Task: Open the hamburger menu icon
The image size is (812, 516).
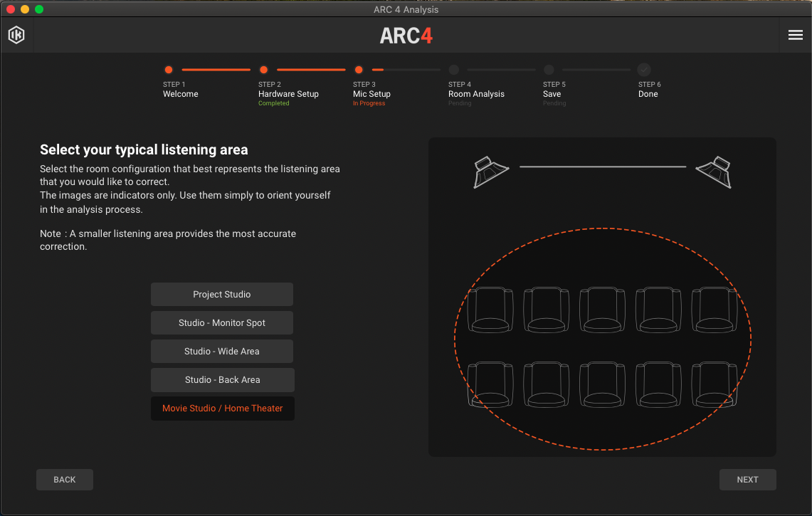Action: (x=796, y=35)
